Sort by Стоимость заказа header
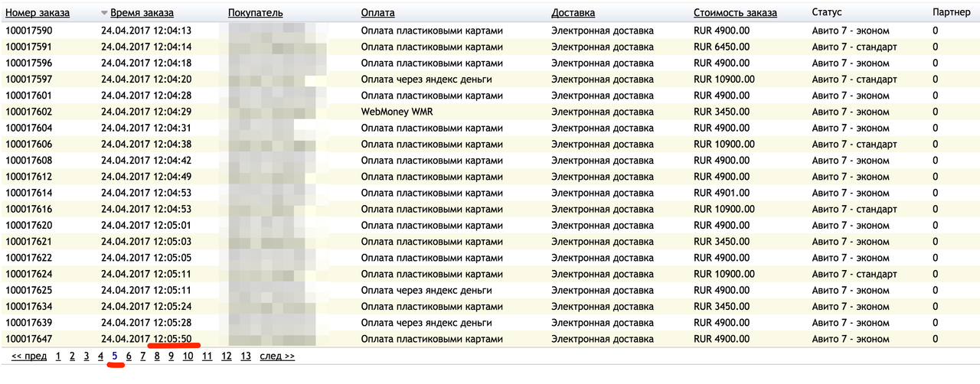Viewport: 980px width, 384px height. [x=735, y=13]
